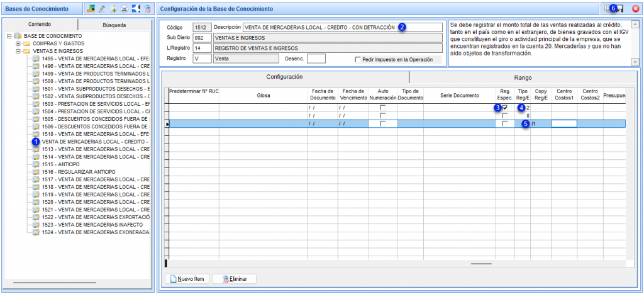Click the document icon beside item 1515 ANTICIPO
The image size is (644, 294).
pyautogui.click(x=36, y=164)
